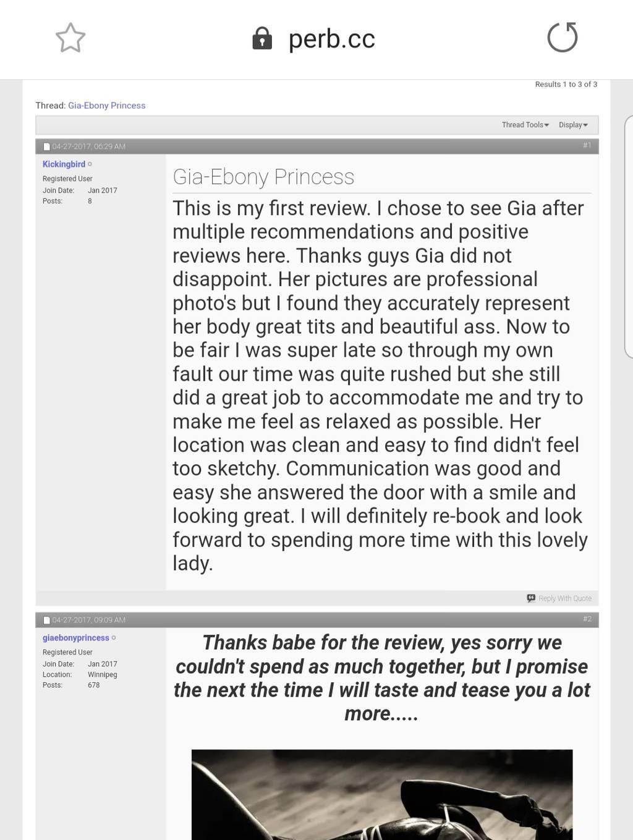This screenshot has height=840, width=633.
Task: Click Reply With Quote on first post
Action: click(x=559, y=598)
